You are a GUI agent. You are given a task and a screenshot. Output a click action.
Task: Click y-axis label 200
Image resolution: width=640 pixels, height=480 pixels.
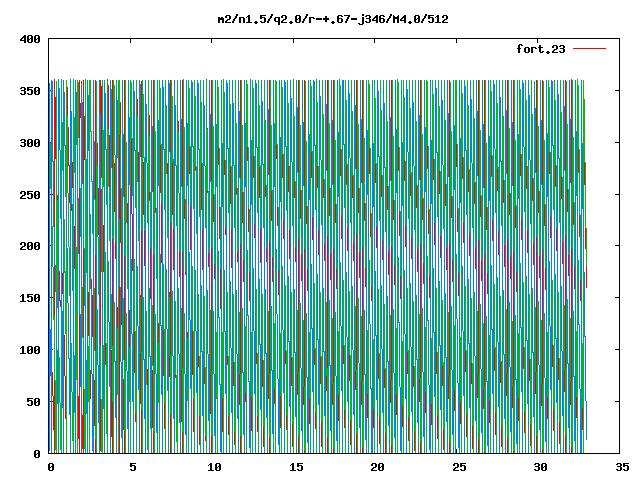[30, 246]
